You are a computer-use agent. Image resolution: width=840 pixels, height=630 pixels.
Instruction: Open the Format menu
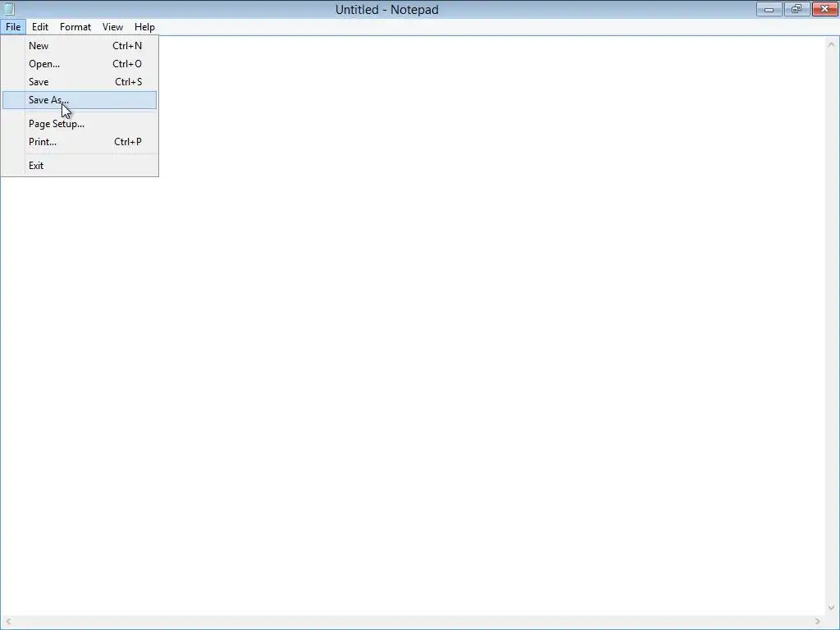click(75, 27)
